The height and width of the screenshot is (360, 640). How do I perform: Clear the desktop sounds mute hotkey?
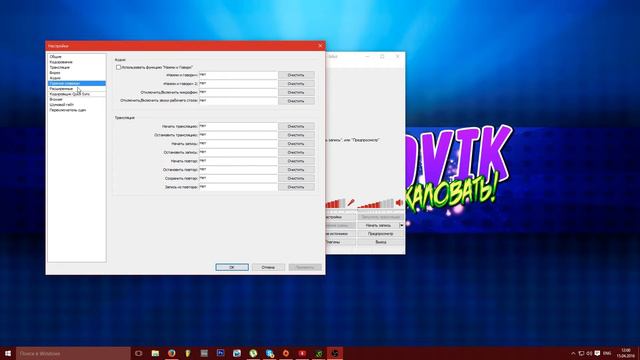point(296,101)
